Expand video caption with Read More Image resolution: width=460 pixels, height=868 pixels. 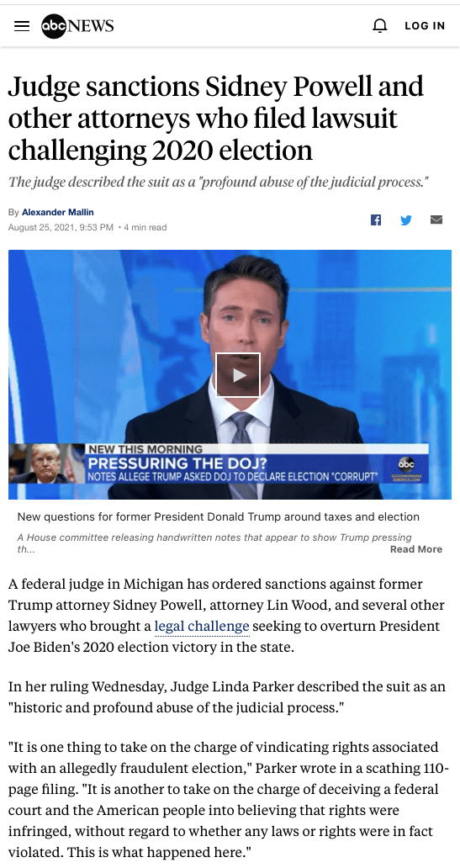point(415,549)
